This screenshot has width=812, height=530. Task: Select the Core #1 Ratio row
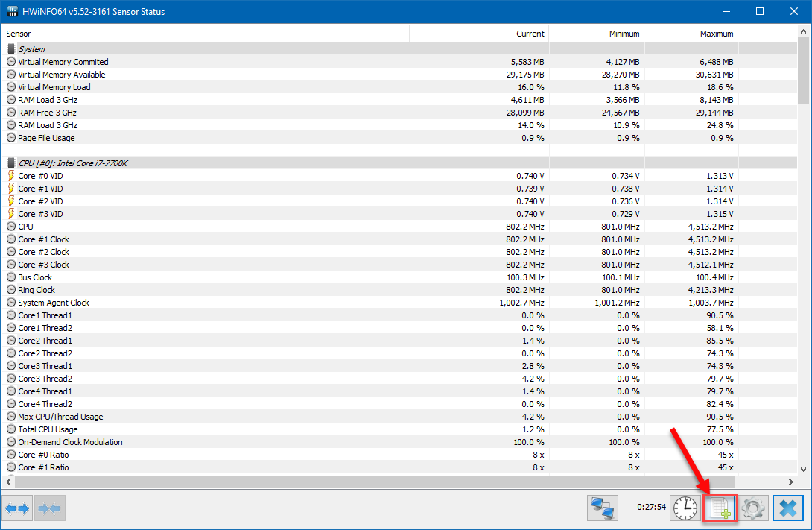pyautogui.click(x=399, y=467)
